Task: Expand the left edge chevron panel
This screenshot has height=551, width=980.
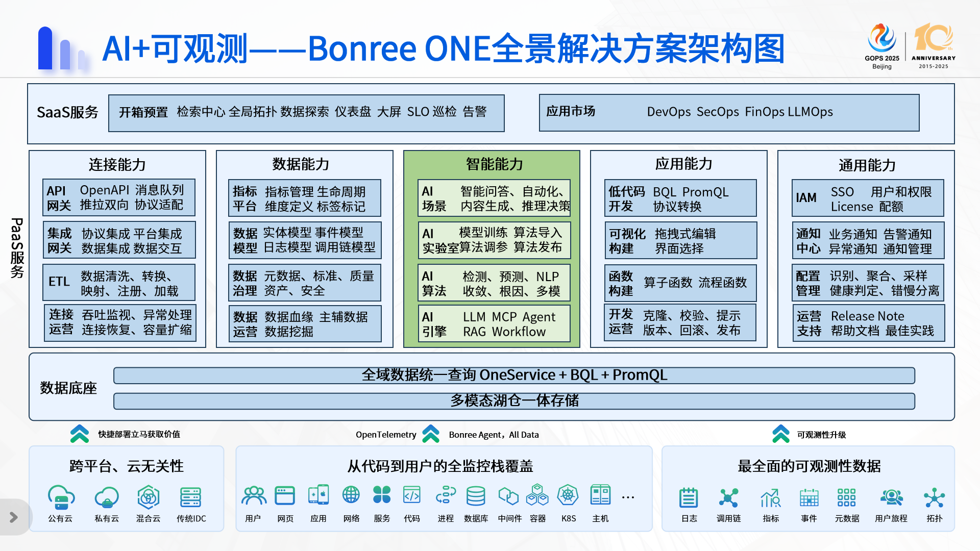Action: (12, 517)
